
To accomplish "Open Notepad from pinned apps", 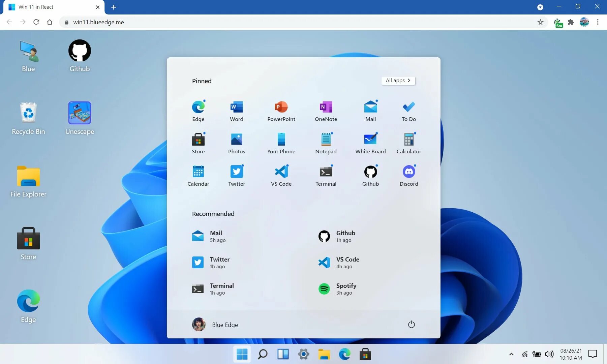I will pos(326,144).
